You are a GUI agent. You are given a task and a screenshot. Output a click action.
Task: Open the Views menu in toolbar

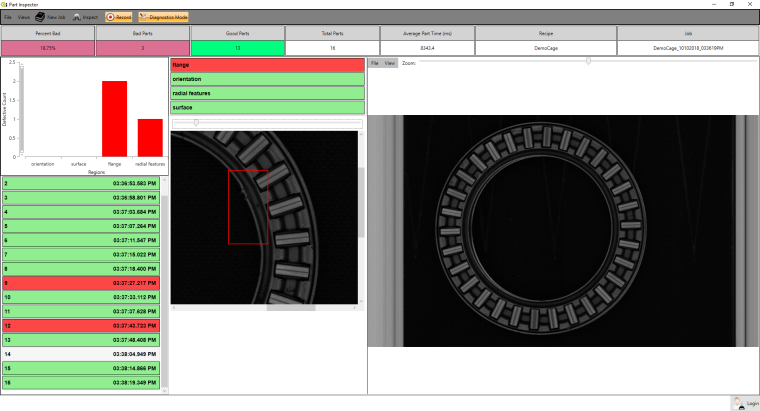24,17
